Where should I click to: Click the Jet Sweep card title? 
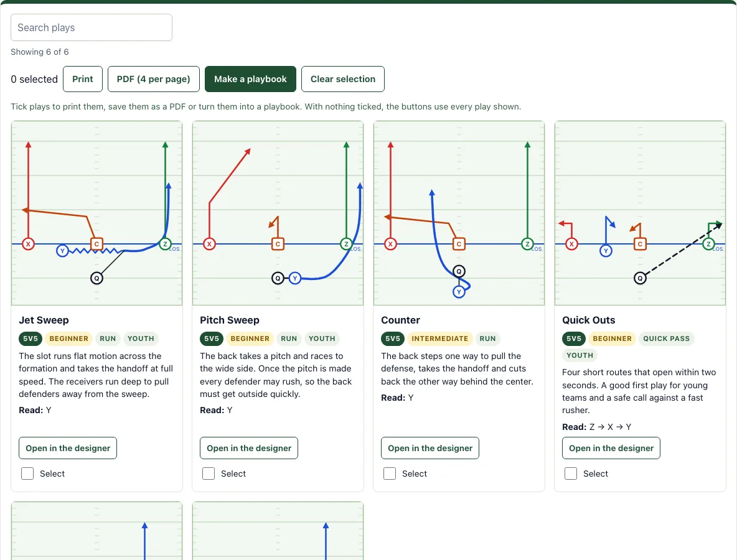pyautogui.click(x=44, y=320)
